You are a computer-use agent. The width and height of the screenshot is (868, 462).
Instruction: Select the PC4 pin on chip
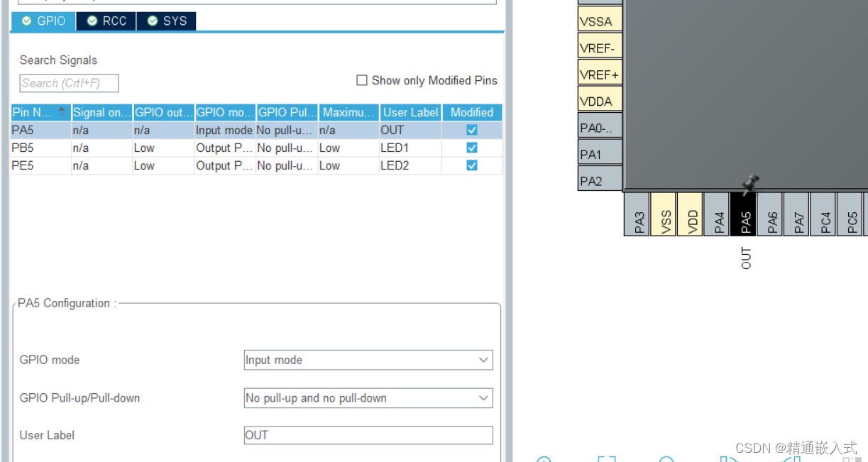tap(823, 214)
